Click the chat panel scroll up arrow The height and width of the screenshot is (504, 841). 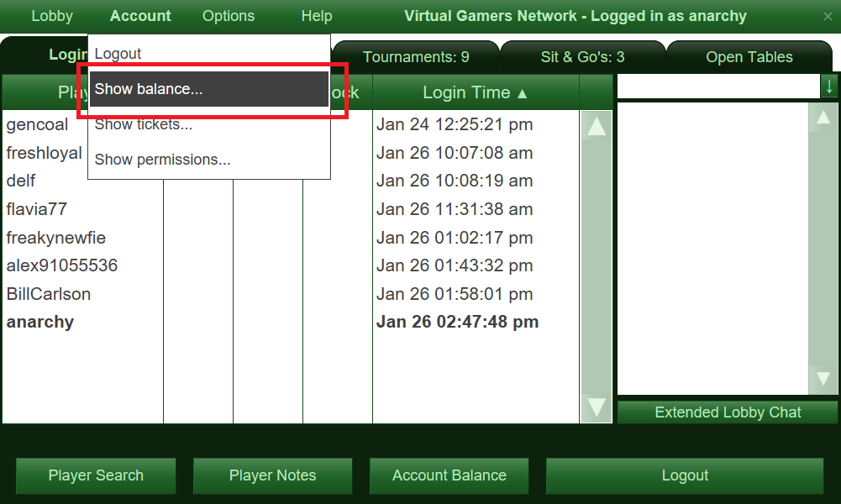[823, 118]
